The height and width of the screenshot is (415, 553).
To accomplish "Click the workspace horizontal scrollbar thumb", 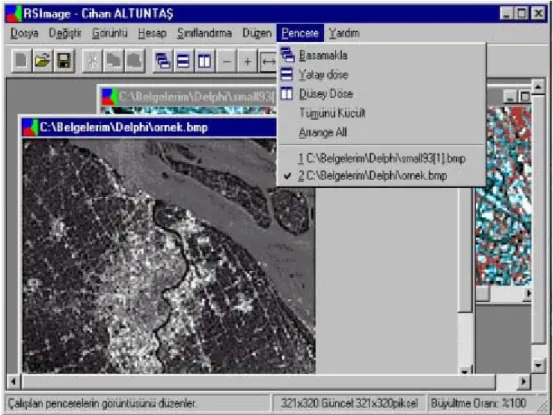I will (259, 382).
